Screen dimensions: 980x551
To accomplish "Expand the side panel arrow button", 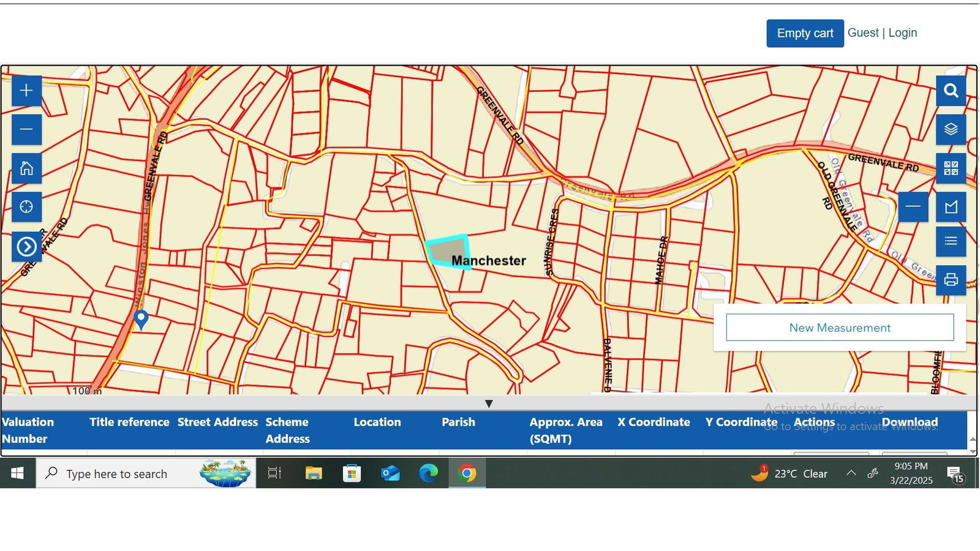I will click(x=26, y=247).
